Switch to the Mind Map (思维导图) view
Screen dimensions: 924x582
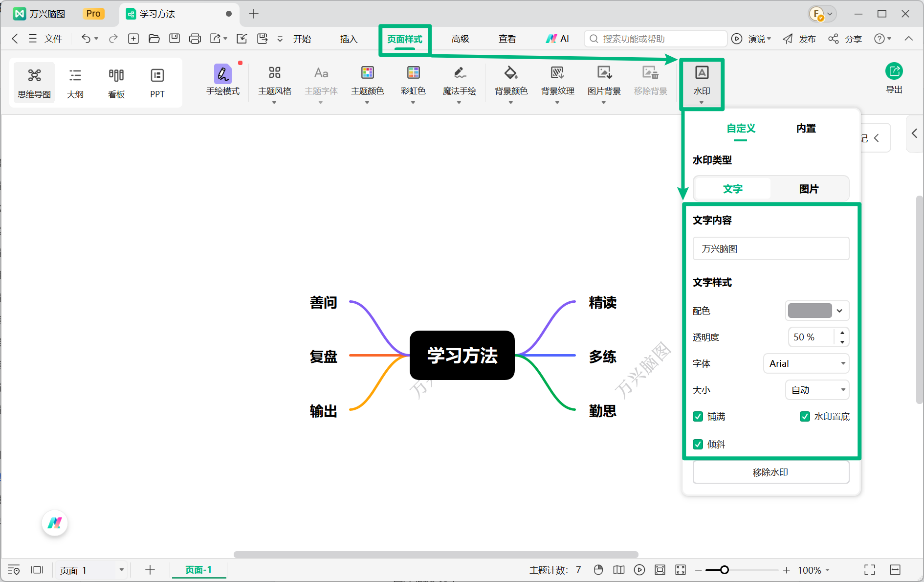(34, 83)
